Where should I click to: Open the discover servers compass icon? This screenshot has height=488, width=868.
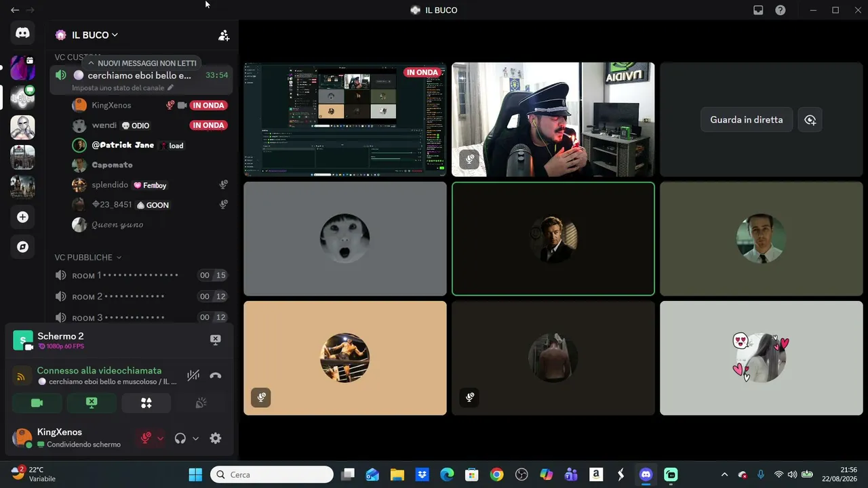(x=22, y=247)
